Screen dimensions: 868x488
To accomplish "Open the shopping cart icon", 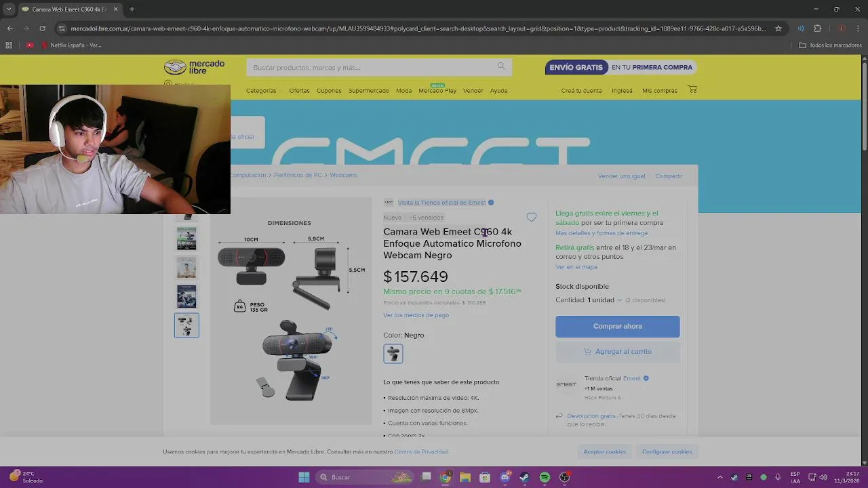I will [x=692, y=89].
